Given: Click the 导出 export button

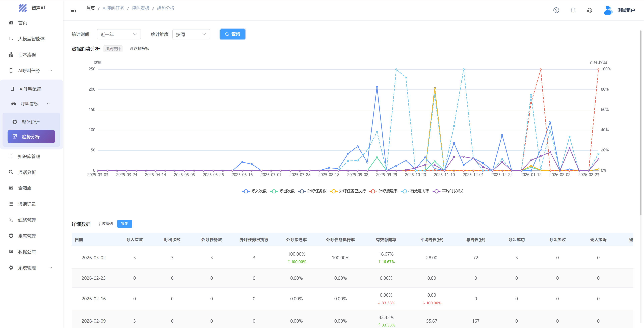Looking at the screenshot, I should tap(124, 224).
